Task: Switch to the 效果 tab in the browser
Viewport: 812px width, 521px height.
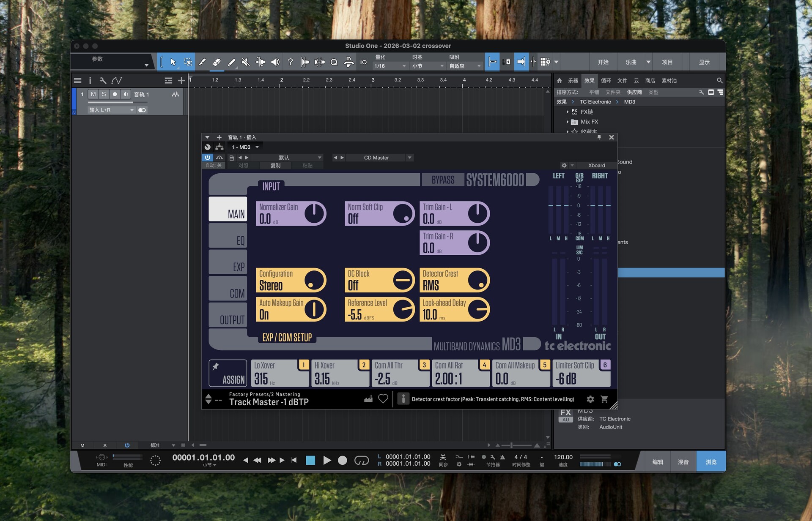Action: click(589, 80)
